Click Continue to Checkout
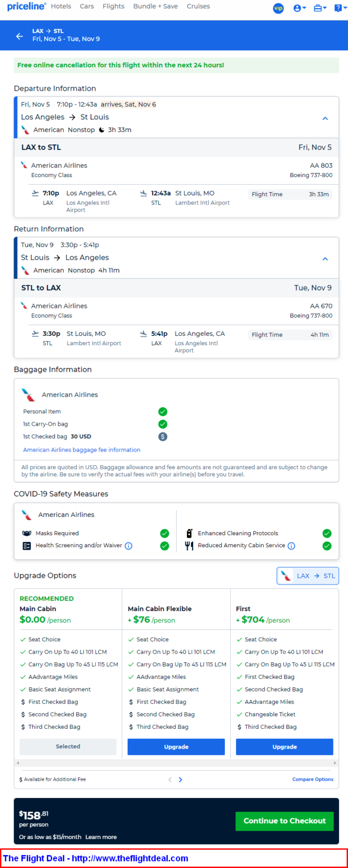 tap(285, 821)
